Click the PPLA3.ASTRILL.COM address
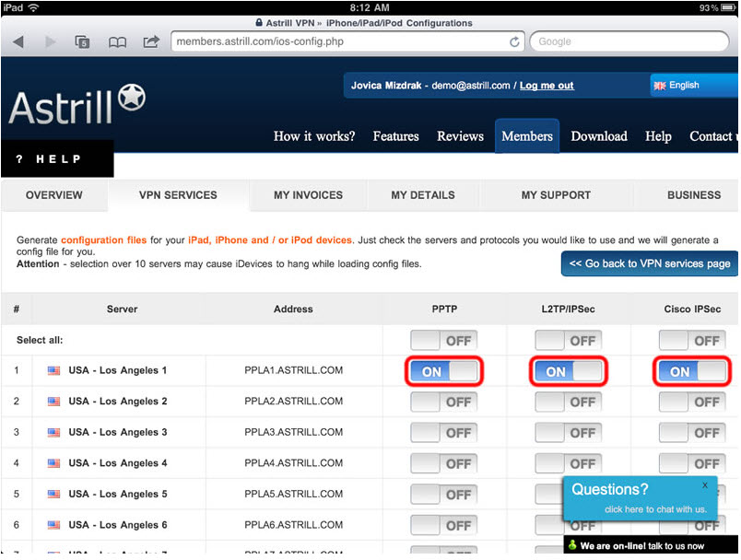 (x=293, y=433)
